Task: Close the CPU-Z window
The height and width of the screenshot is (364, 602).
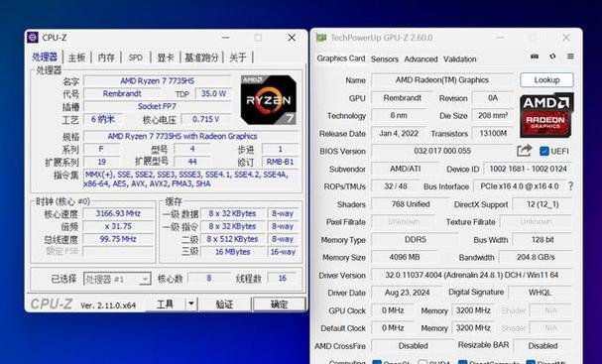Action: [x=292, y=38]
